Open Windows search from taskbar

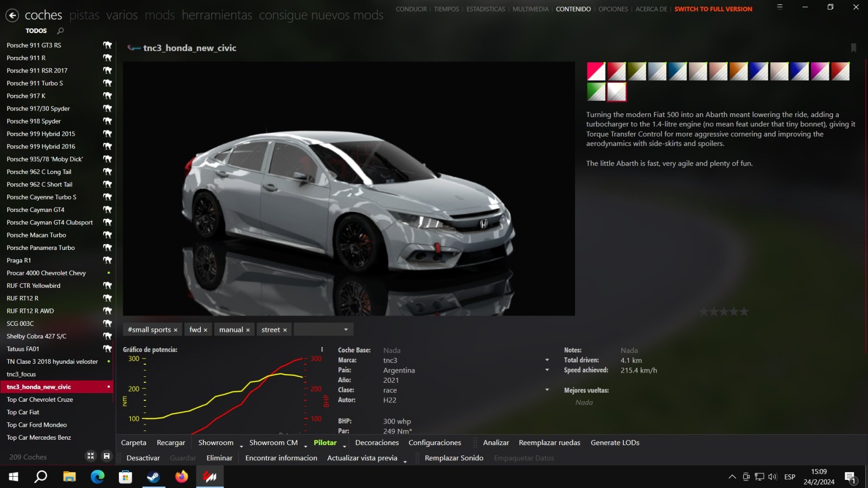[41, 477]
